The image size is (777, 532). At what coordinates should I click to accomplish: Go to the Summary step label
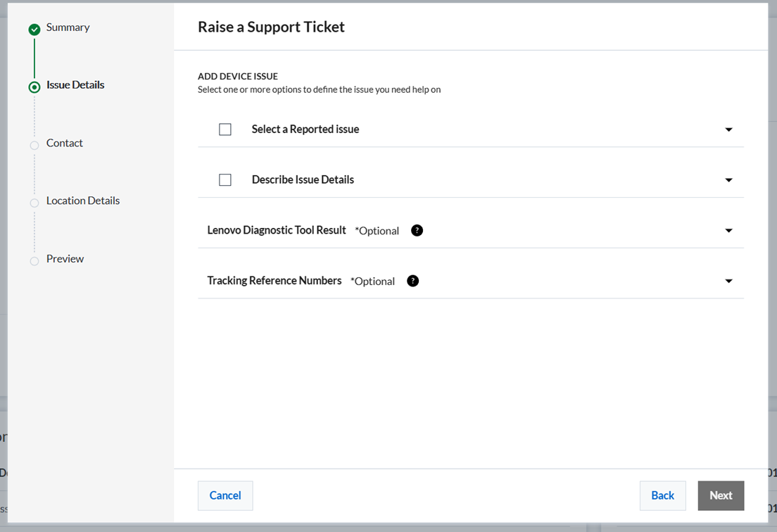click(x=68, y=27)
